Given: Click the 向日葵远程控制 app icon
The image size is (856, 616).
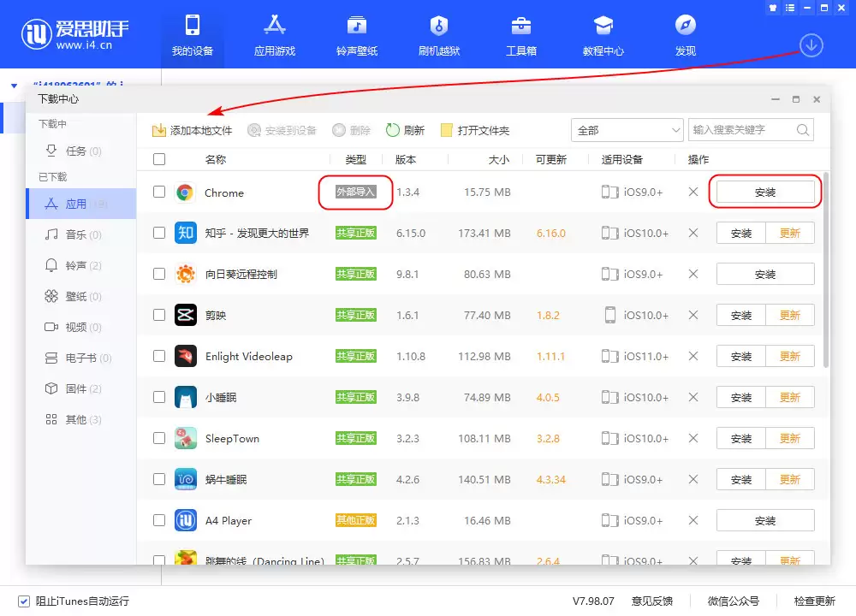Looking at the screenshot, I should [x=186, y=274].
